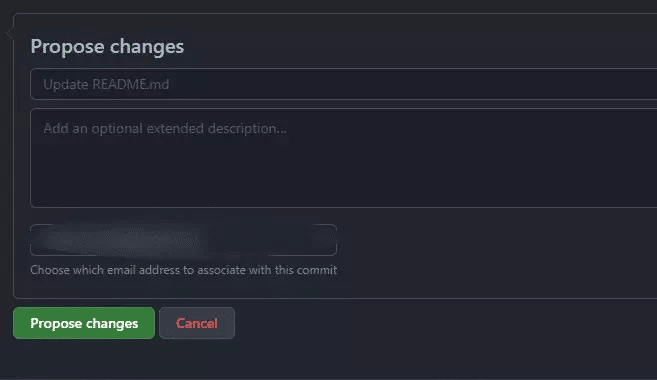Select the Add an optional extended description box
Screen dimensions: 657x380
(344, 158)
